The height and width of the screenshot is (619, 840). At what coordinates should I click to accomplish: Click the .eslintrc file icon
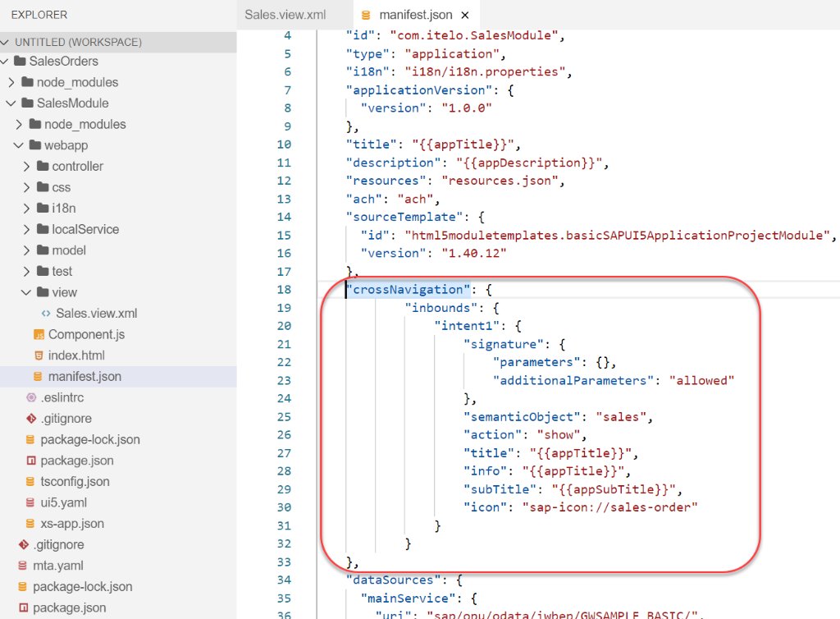pos(31,397)
